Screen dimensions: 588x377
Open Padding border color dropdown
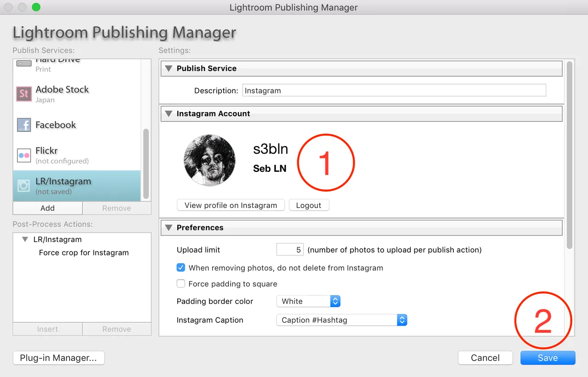tap(308, 301)
